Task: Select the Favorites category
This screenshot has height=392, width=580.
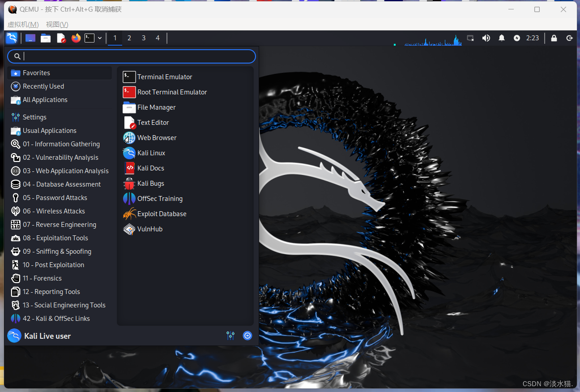Action: click(60, 73)
